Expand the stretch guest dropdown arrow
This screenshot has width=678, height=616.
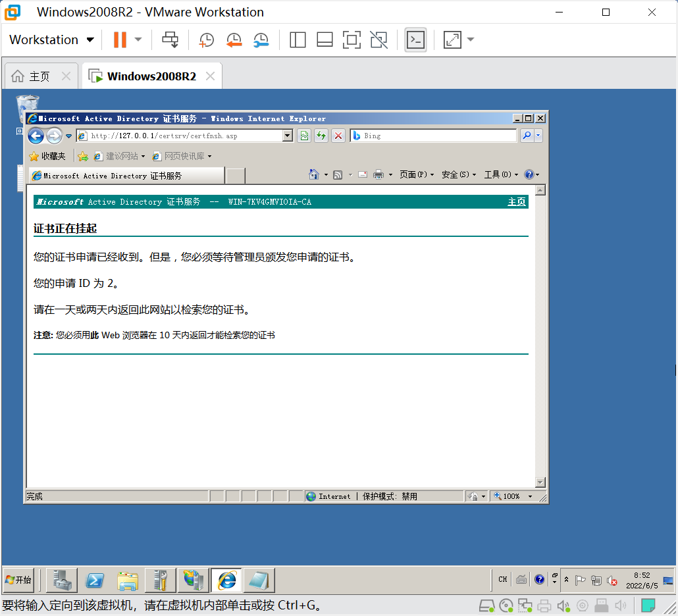(471, 39)
